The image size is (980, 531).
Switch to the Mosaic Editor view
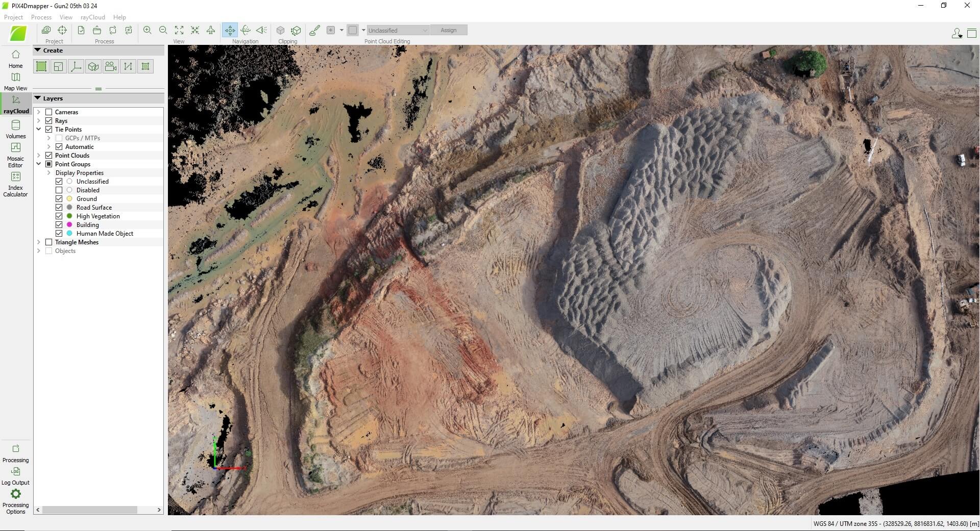[15, 155]
